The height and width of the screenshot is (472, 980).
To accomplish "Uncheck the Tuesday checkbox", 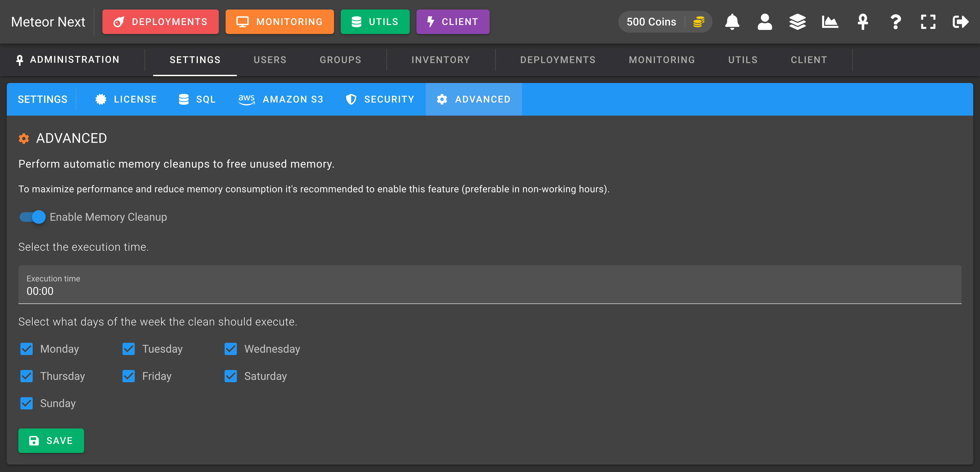I will click(x=129, y=349).
